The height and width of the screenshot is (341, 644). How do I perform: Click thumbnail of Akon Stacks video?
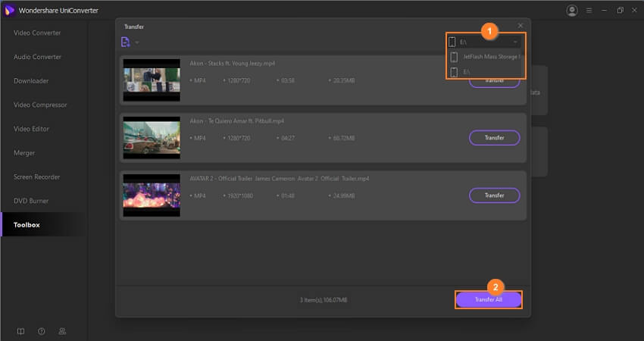(152, 80)
